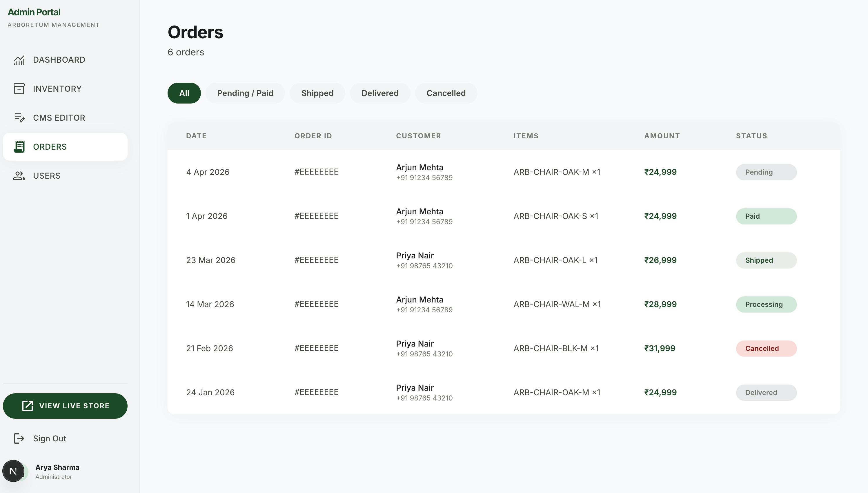Filter by Cancelled orders
Image resolution: width=868 pixels, height=493 pixels.
[x=446, y=93]
